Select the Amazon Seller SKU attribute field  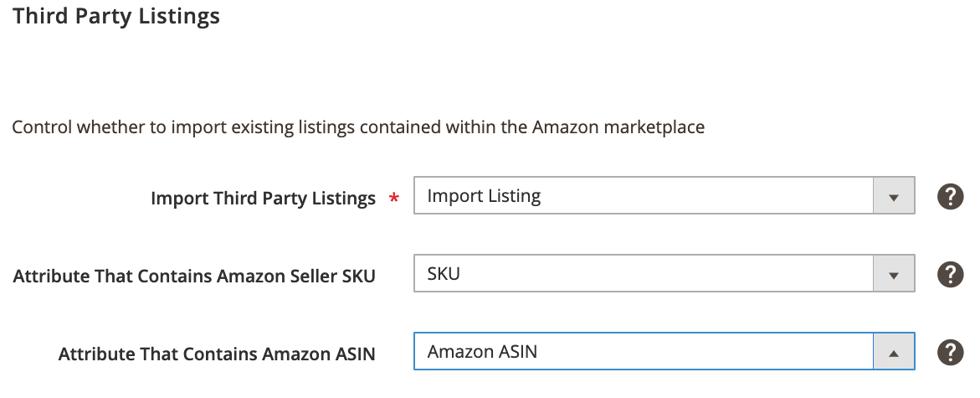[x=664, y=273]
